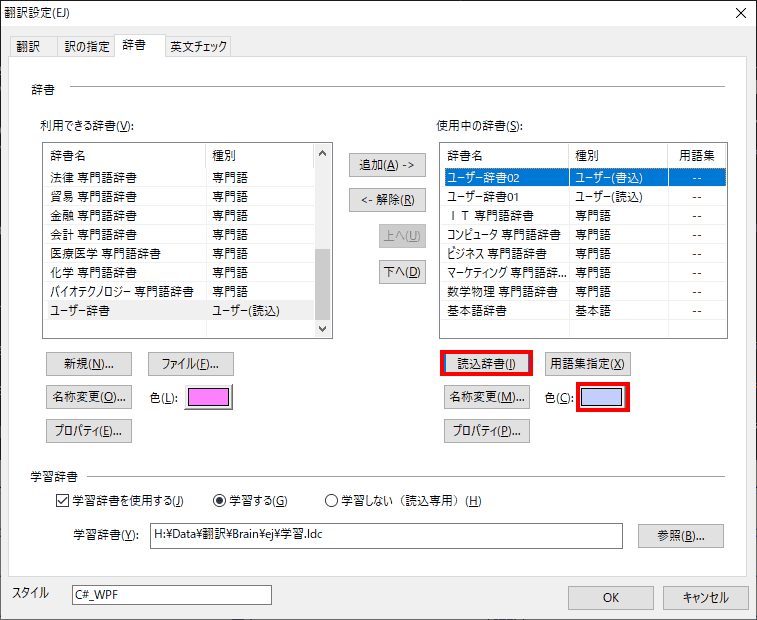Select the 辞書 tab
The height and width of the screenshot is (620, 757).
(x=140, y=45)
